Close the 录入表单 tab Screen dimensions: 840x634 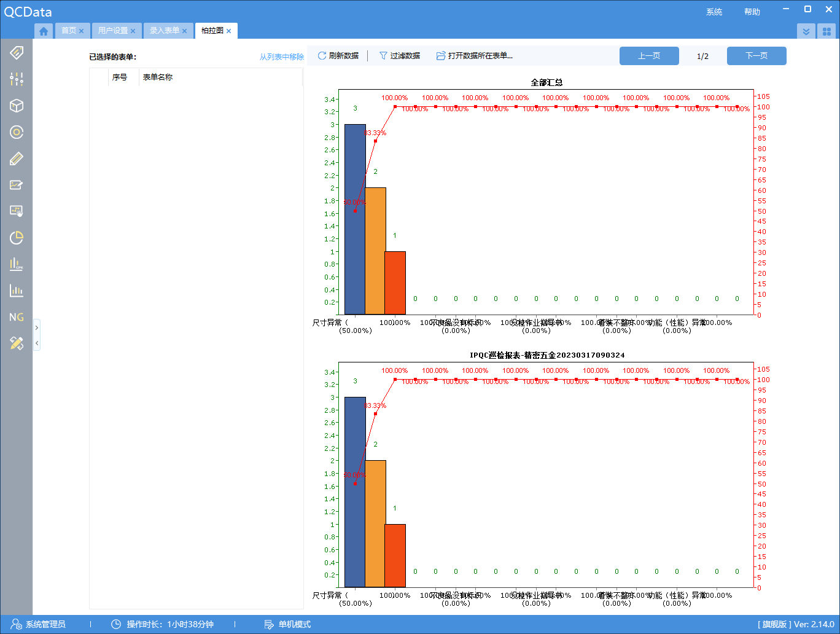coord(184,31)
